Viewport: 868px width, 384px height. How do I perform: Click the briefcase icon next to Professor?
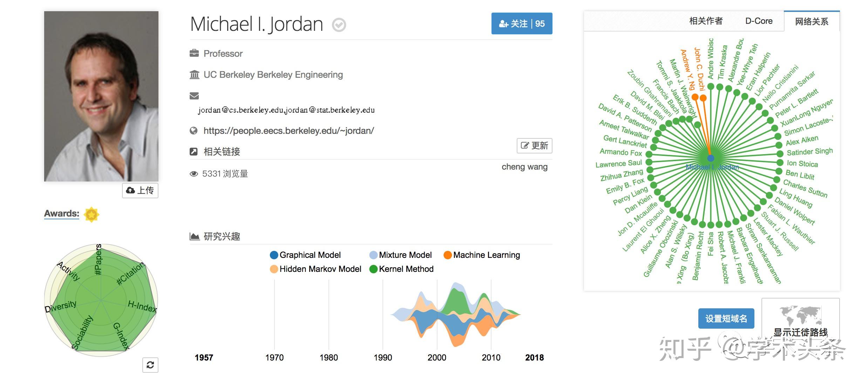tap(194, 53)
